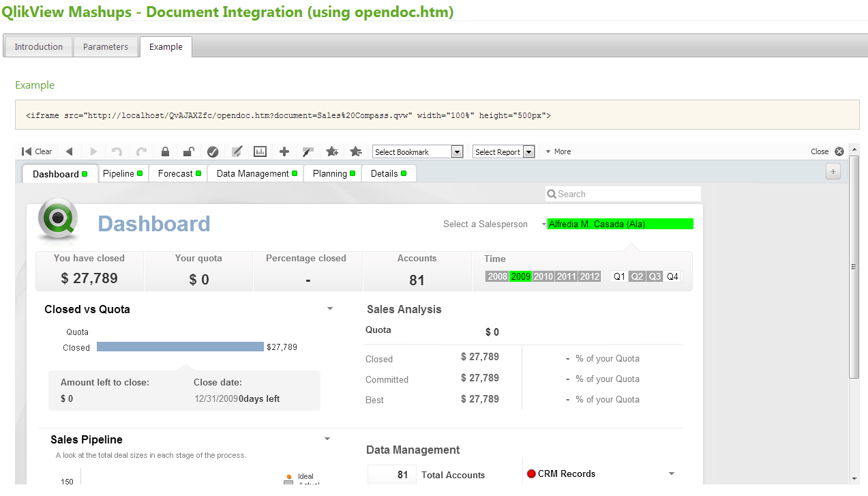The height and width of the screenshot is (496, 868).
Task: Switch to the Pipeline sheet tab
Action: pyautogui.click(x=123, y=174)
